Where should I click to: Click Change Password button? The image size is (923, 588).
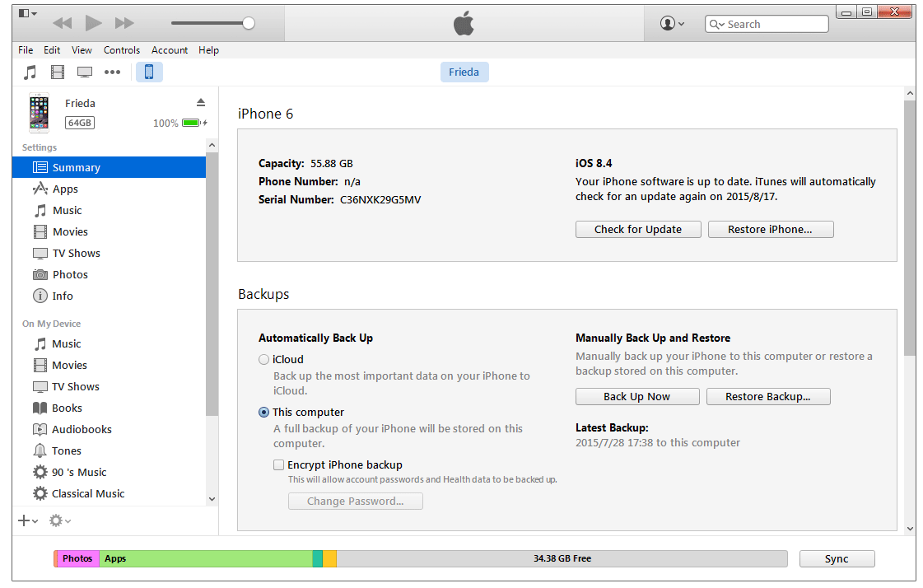click(356, 502)
